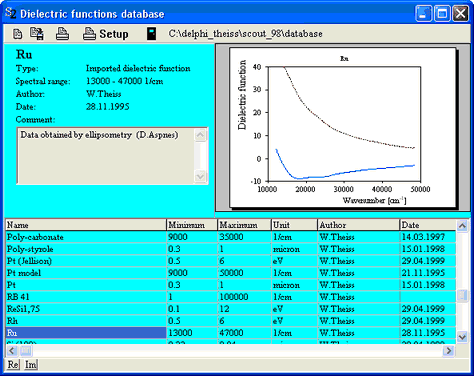
Task: Click the new document toolbar icon
Action: point(17,34)
